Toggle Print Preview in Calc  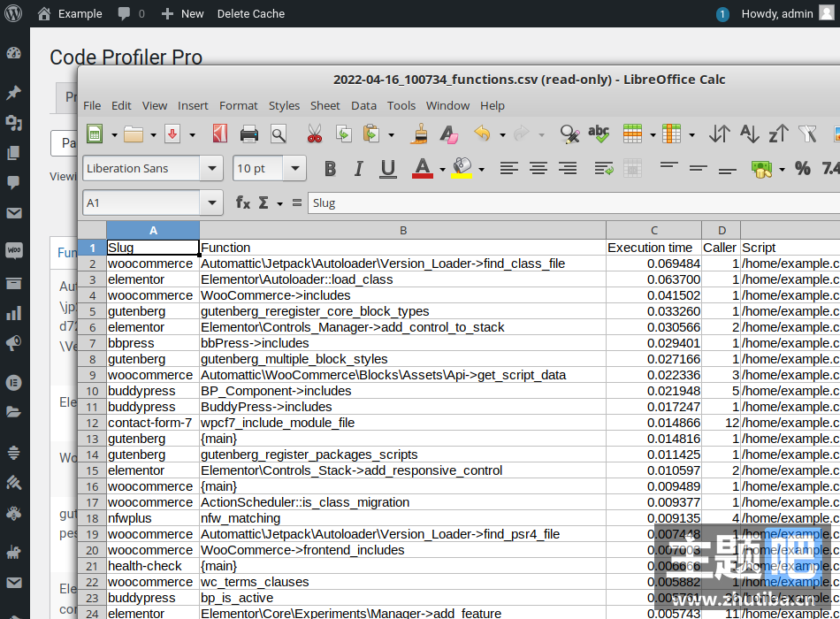click(x=279, y=134)
